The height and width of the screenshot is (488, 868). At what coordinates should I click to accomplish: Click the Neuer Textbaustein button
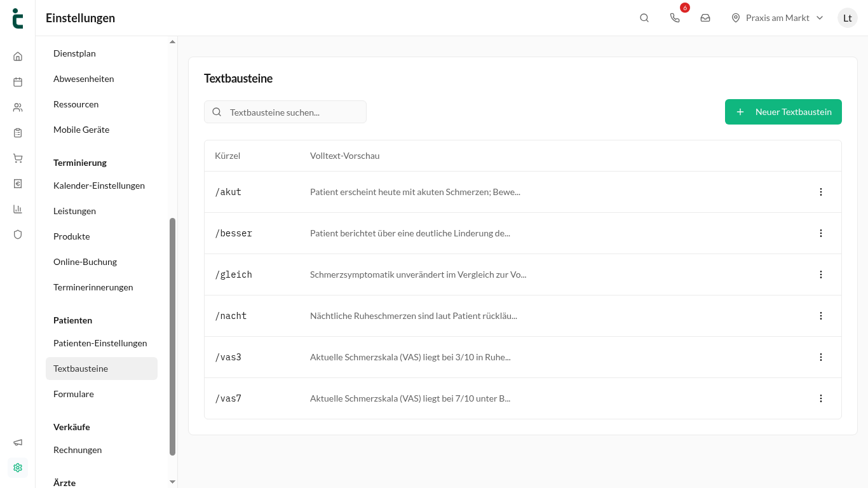783,112
